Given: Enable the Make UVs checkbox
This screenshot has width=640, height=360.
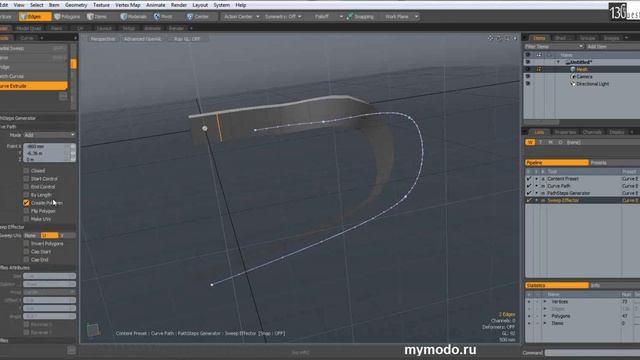Looking at the screenshot, I should point(26,219).
